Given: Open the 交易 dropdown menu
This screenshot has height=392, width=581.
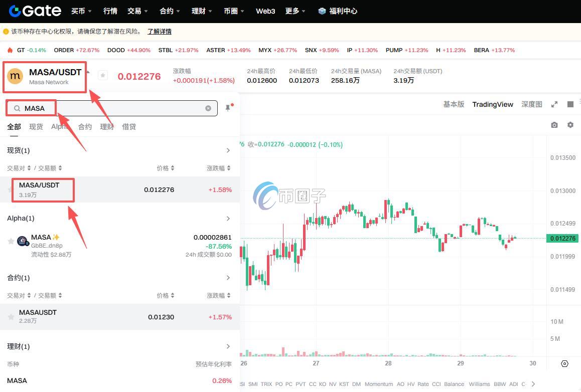Looking at the screenshot, I should click(x=137, y=11).
